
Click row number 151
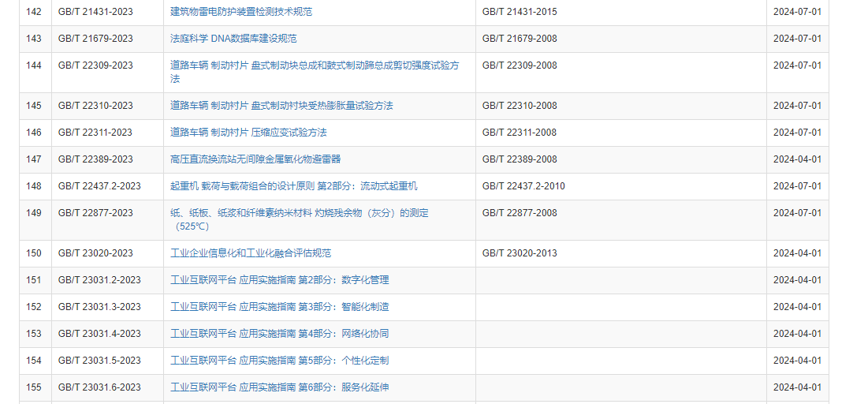34,280
